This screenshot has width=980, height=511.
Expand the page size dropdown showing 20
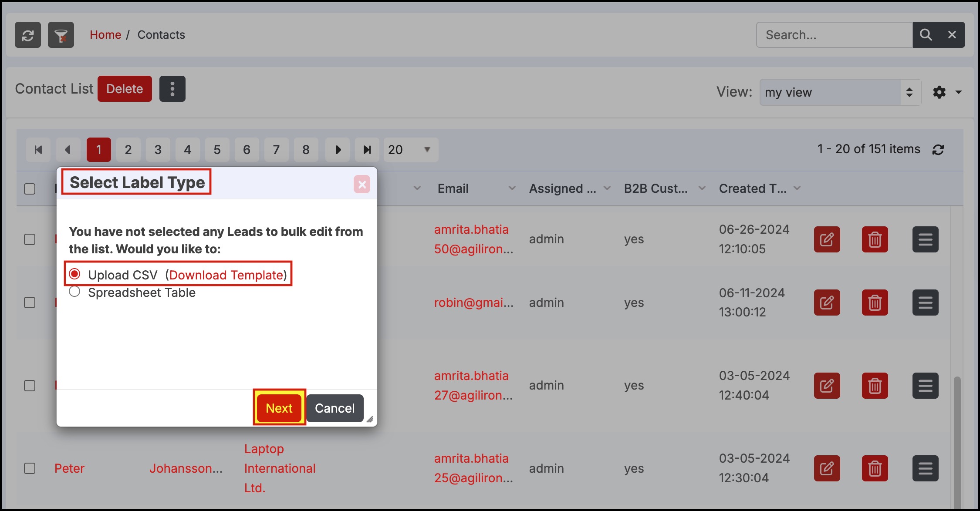pyautogui.click(x=411, y=150)
